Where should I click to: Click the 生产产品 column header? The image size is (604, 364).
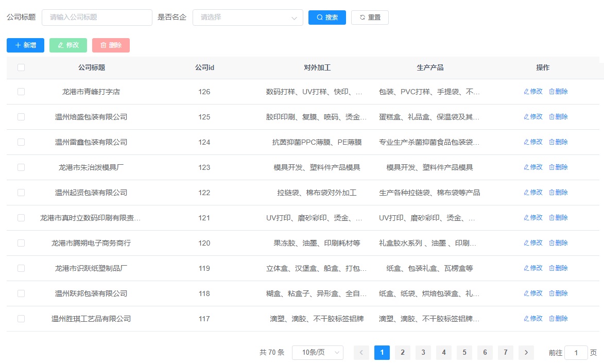pyautogui.click(x=430, y=67)
